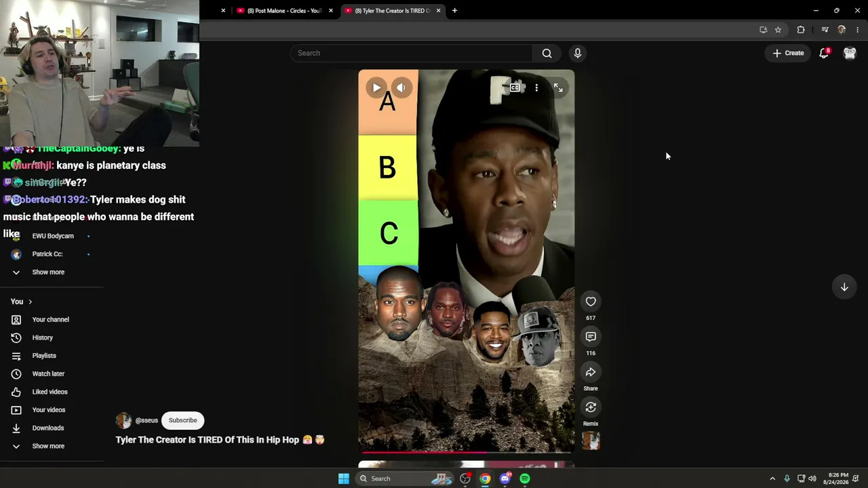Mute the short's volume

pos(401,87)
